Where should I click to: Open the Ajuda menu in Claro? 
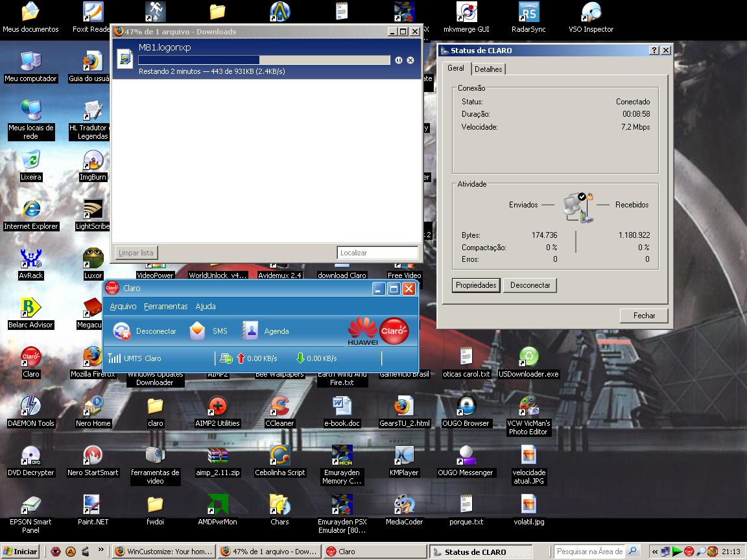point(206,306)
